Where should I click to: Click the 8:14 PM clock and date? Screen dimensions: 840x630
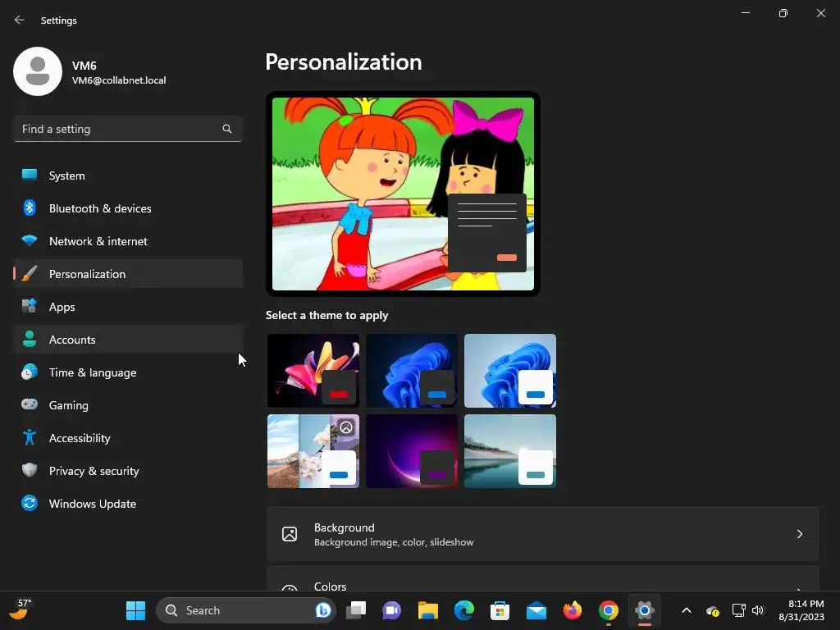pyautogui.click(x=801, y=610)
